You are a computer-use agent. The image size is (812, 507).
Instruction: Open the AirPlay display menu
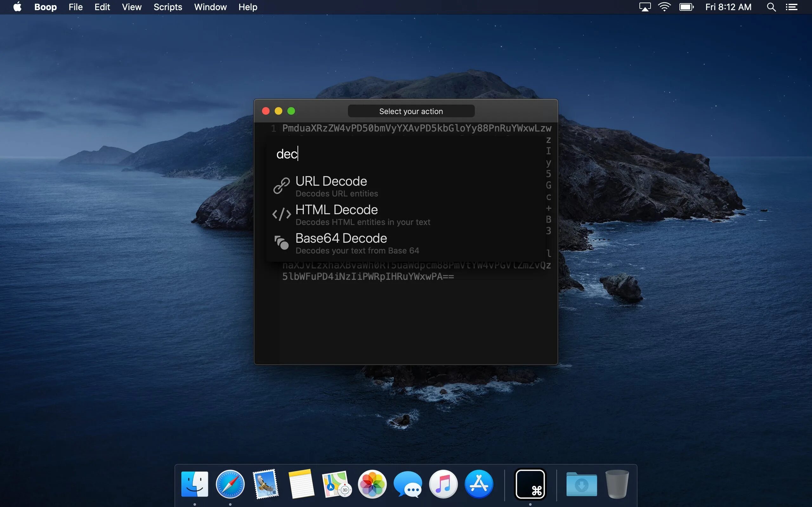pyautogui.click(x=645, y=7)
